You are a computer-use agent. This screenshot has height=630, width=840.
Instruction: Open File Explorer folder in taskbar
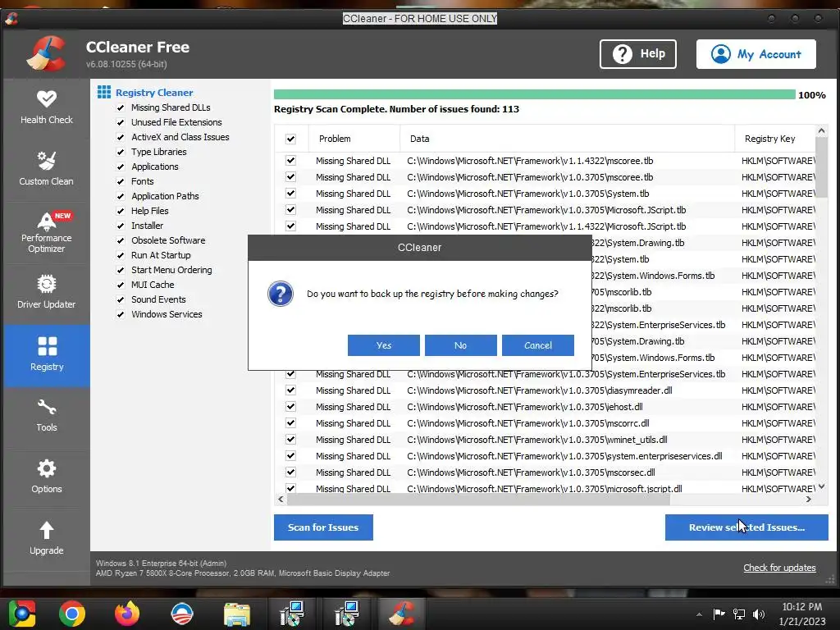pos(237,614)
